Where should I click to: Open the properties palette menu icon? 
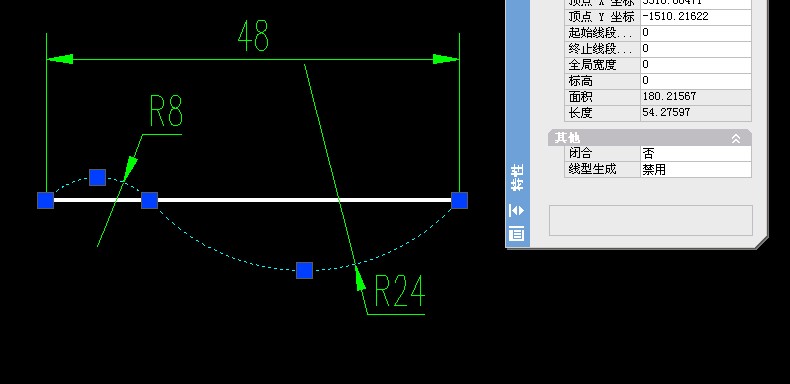(517, 233)
